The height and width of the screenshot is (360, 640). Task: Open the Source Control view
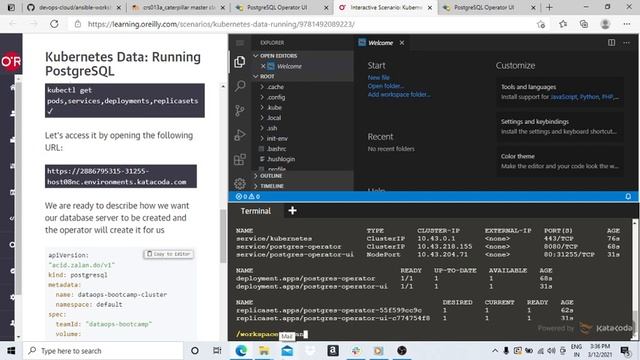[240, 111]
